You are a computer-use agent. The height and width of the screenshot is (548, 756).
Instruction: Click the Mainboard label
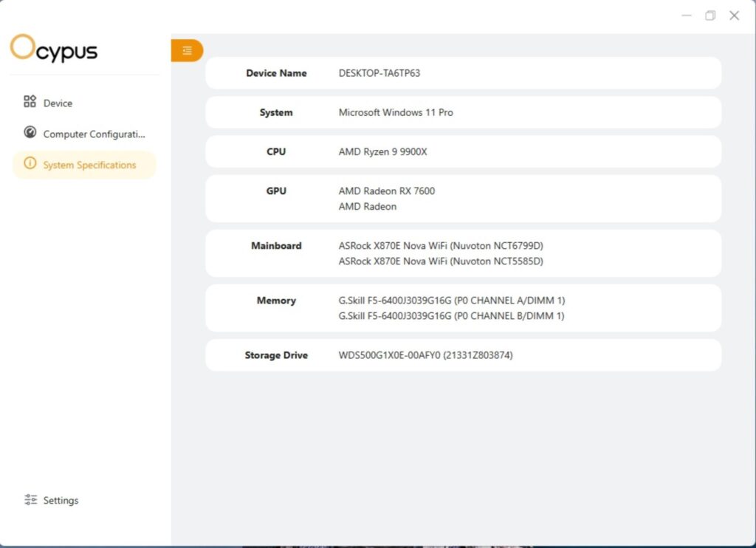tap(276, 245)
